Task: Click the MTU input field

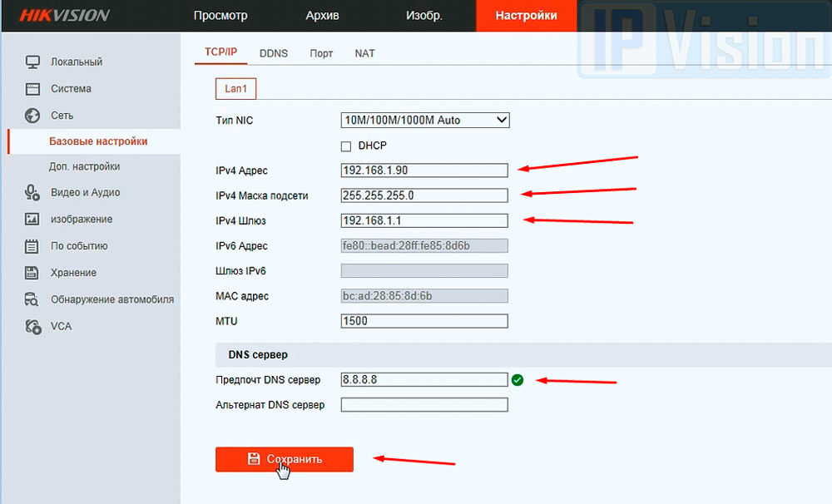Action: coord(424,321)
